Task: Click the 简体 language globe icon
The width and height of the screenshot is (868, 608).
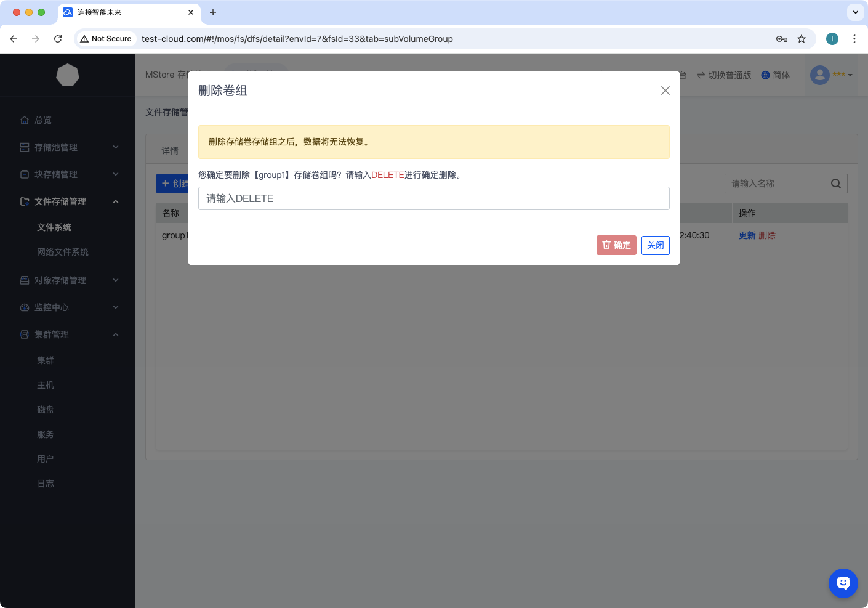Action: (x=765, y=75)
